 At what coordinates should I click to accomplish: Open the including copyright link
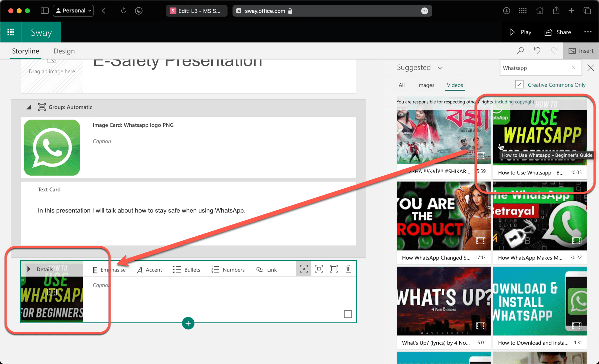click(x=515, y=102)
